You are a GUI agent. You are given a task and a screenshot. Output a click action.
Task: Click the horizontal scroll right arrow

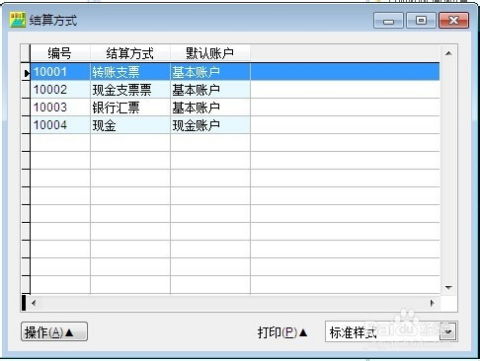[x=432, y=303]
